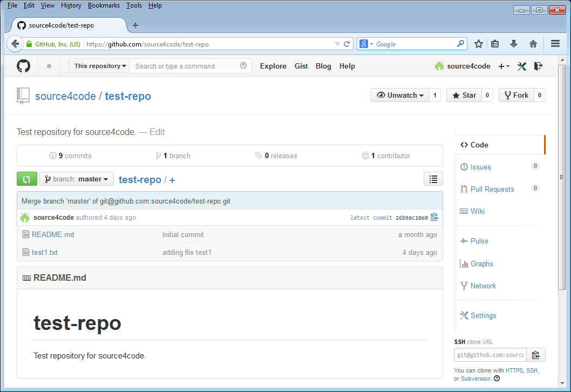Open Pull Requests in the sidebar
The width and height of the screenshot is (571, 392).
pyautogui.click(x=492, y=189)
